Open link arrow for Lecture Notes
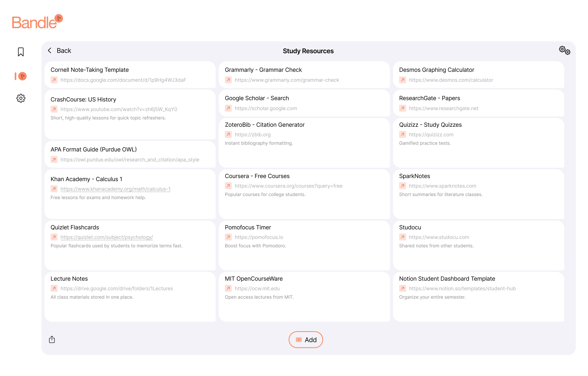588x376 pixels. [54, 288]
